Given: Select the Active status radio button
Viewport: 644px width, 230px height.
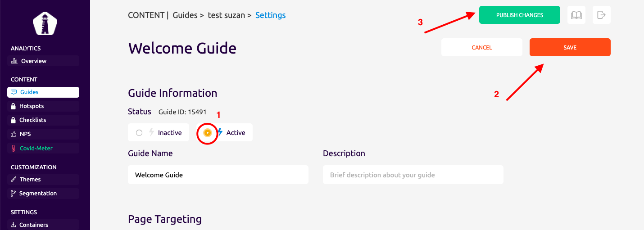Looking at the screenshot, I should 207,133.
